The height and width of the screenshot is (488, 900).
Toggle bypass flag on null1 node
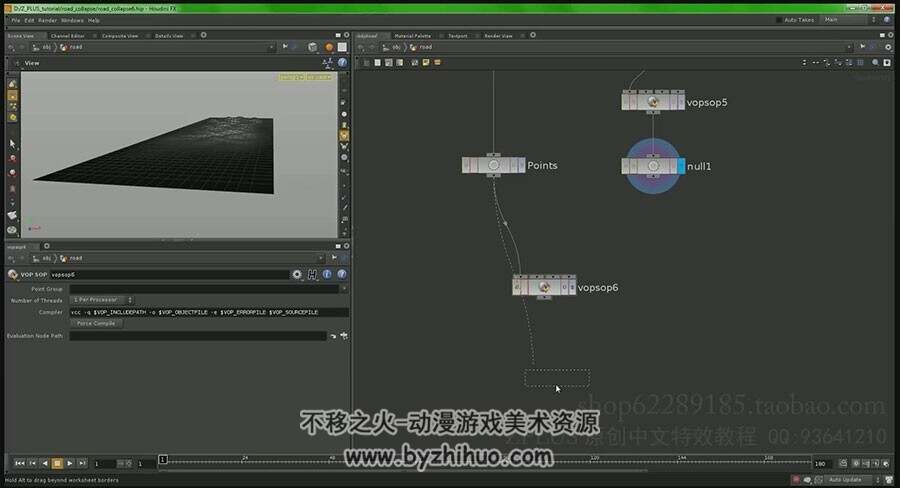pos(626,166)
